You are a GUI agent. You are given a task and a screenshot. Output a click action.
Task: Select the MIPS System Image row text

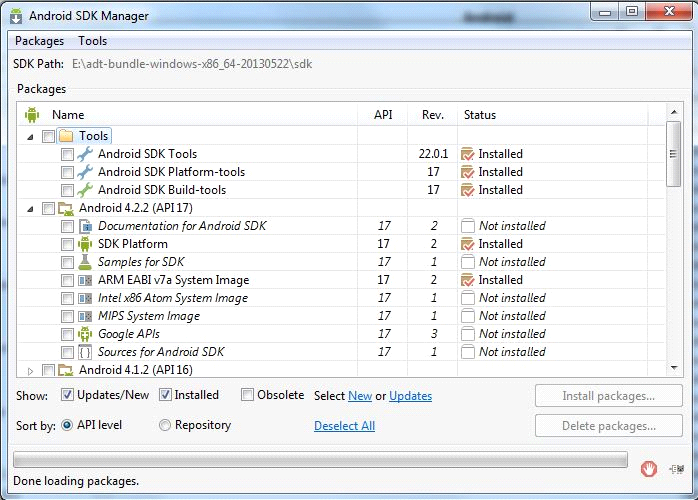[x=149, y=316]
